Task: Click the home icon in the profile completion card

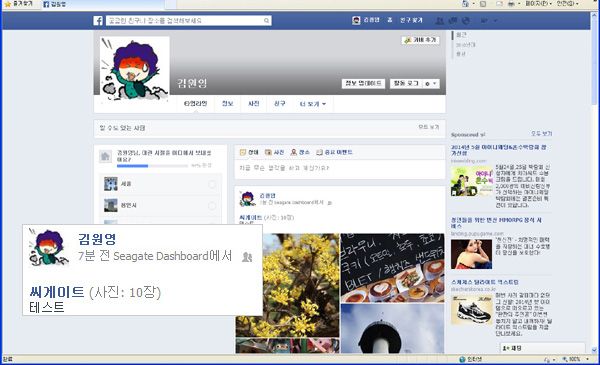Action: (105, 156)
